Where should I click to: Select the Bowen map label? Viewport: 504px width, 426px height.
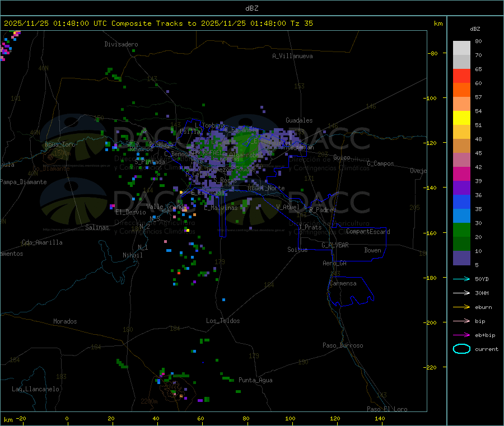click(372, 250)
